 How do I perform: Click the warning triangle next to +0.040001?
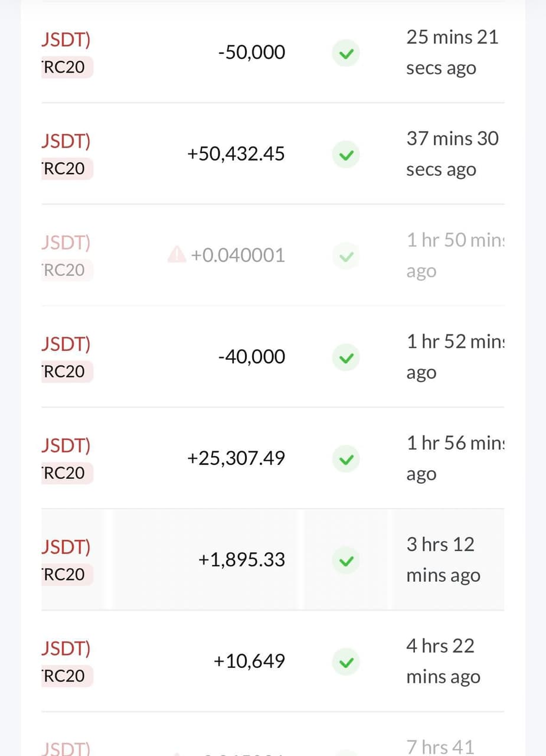click(176, 255)
